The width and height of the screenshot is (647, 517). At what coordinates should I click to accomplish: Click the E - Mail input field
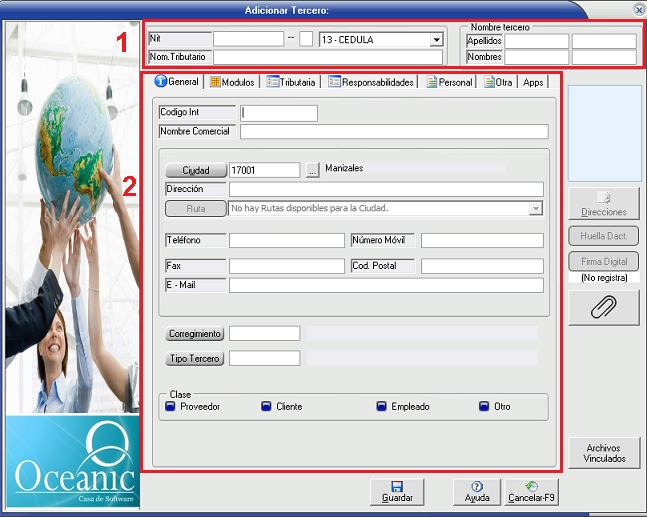(x=385, y=285)
